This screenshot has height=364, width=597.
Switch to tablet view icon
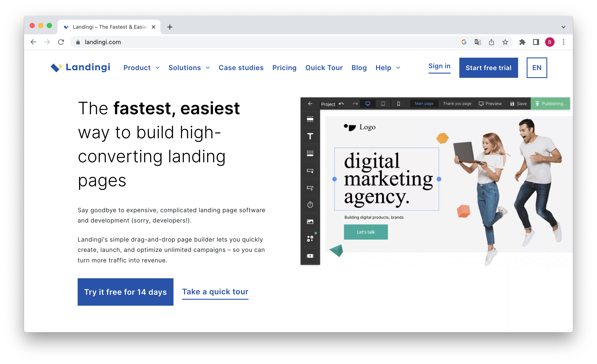[383, 103]
